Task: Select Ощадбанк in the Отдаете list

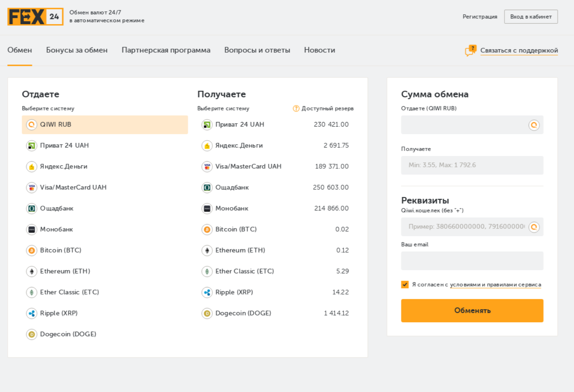Action: point(57,209)
